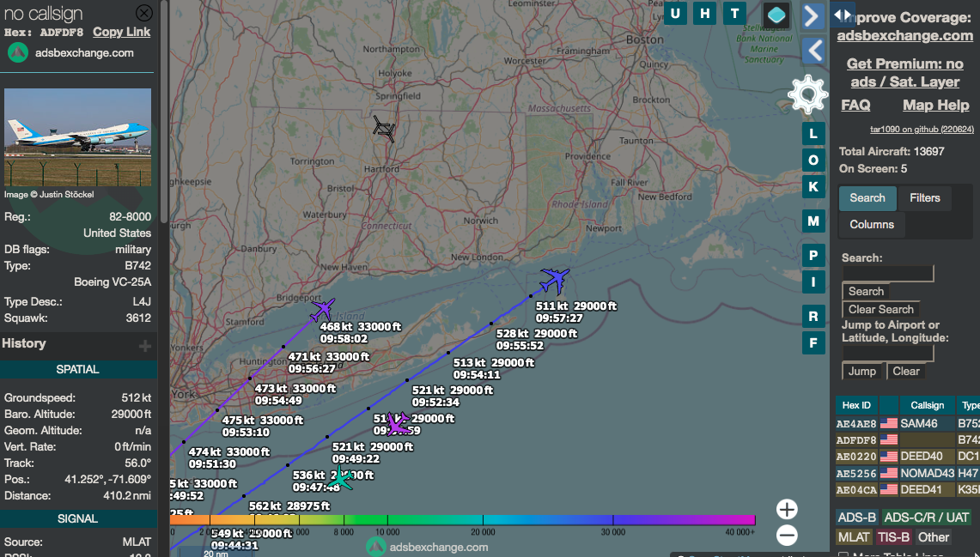The image size is (980, 557).
Task: Click the US flag in the AE4AE8 row
Action: pyautogui.click(x=888, y=423)
